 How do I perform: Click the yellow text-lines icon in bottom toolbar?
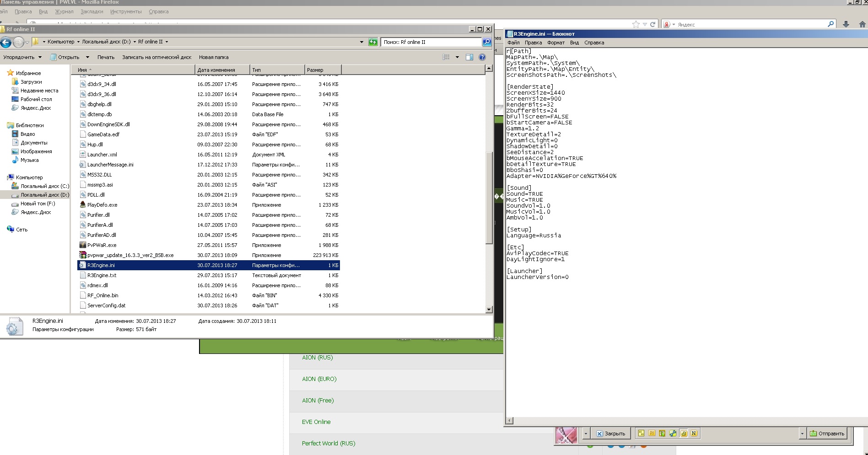pos(652,434)
